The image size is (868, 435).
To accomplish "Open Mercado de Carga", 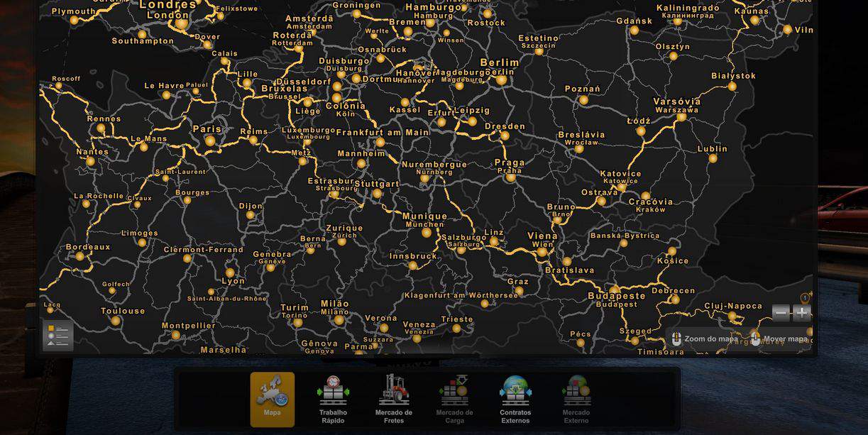I will [x=454, y=399].
